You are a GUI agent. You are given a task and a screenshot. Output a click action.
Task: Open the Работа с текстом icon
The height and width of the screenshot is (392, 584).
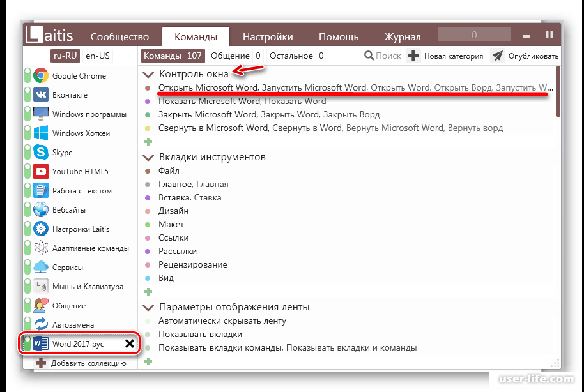tap(41, 191)
